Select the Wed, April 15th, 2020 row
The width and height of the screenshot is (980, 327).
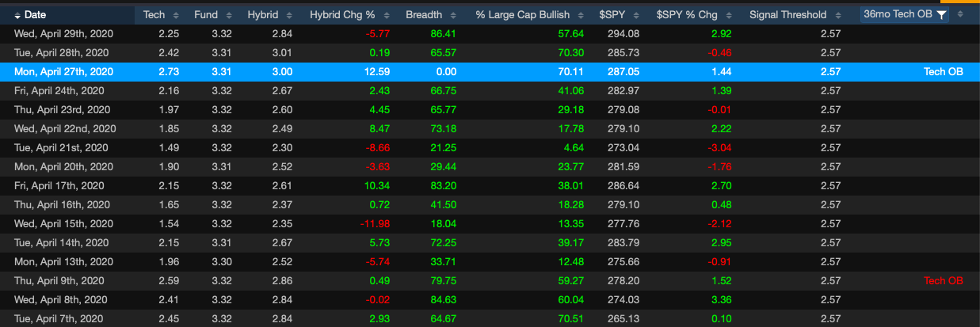tap(490, 224)
